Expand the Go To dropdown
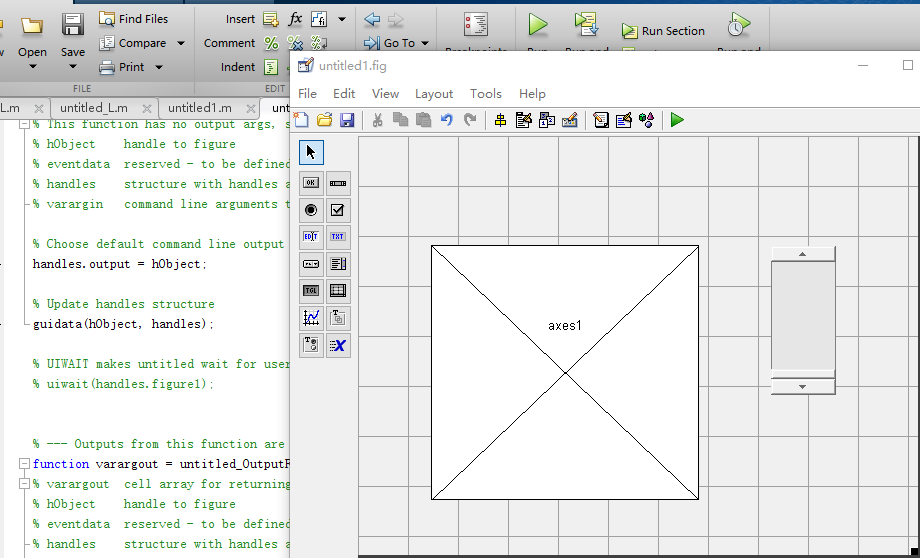 point(425,43)
